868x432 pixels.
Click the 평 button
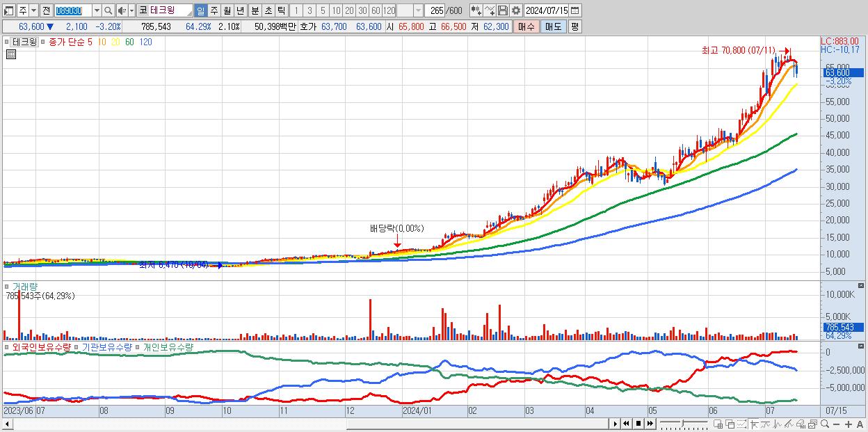(x=574, y=26)
